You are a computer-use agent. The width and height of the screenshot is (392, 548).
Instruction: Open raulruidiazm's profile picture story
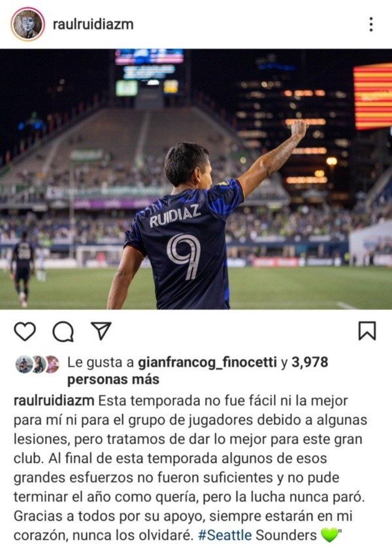pos(27,24)
